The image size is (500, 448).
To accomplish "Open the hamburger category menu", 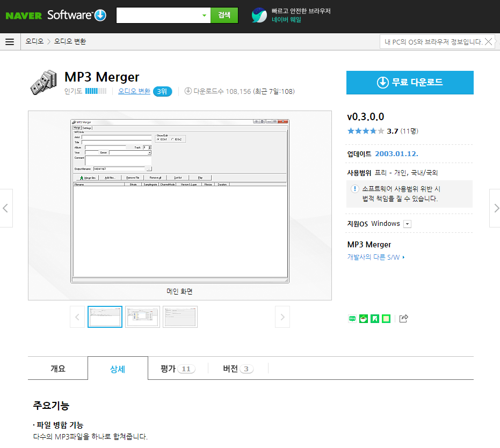I will pos(10,42).
